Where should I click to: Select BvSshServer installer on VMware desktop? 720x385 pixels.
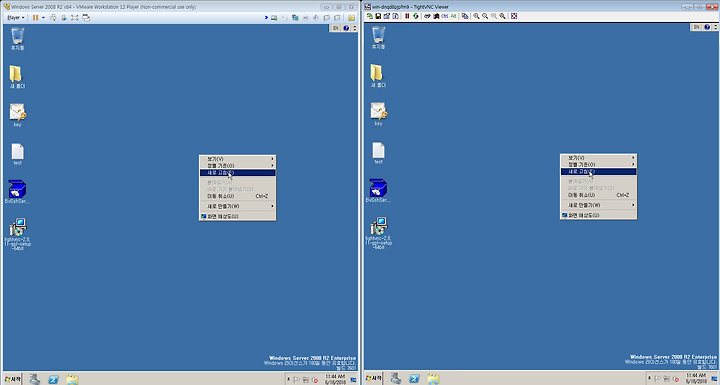17,192
